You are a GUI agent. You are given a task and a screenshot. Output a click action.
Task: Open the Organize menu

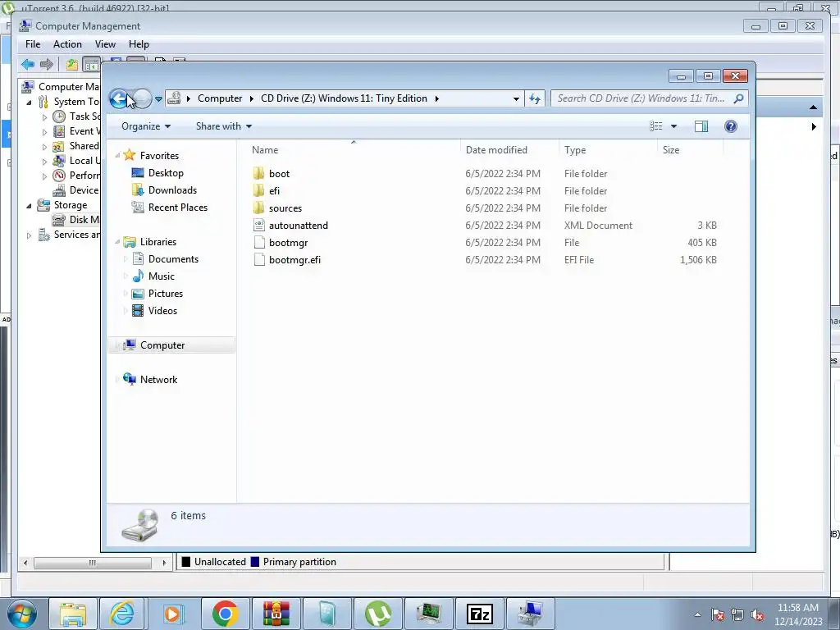(146, 126)
